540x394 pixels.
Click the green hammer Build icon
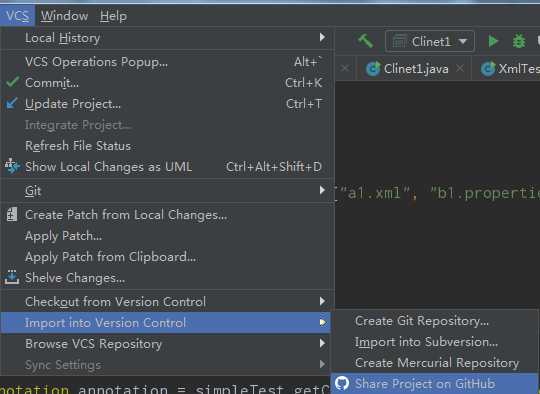366,41
